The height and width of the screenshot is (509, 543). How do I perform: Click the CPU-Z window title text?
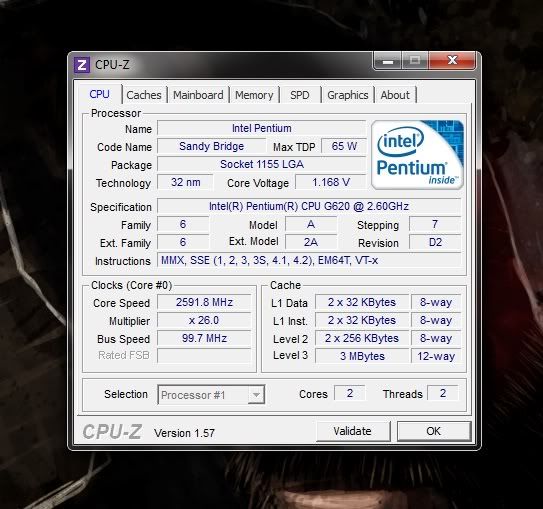point(112,65)
